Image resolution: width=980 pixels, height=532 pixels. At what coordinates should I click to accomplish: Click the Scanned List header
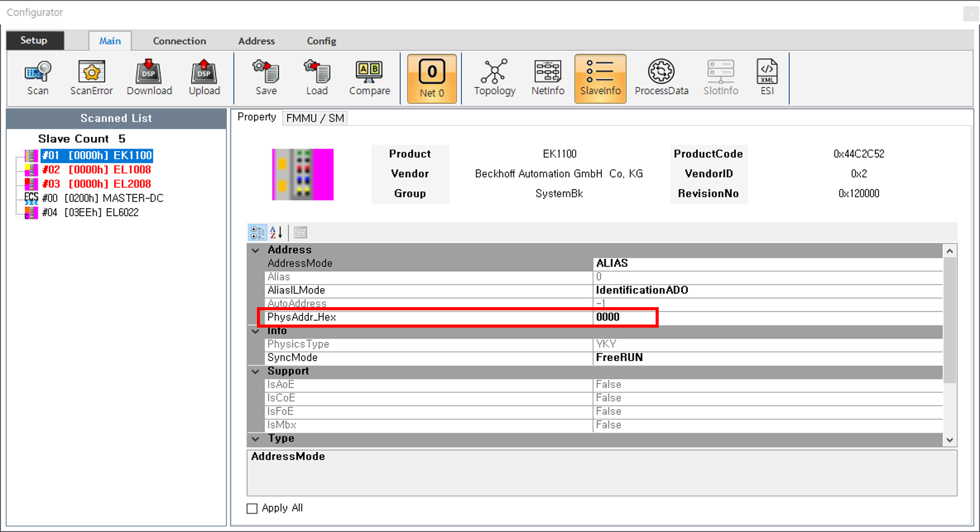pyautogui.click(x=116, y=118)
